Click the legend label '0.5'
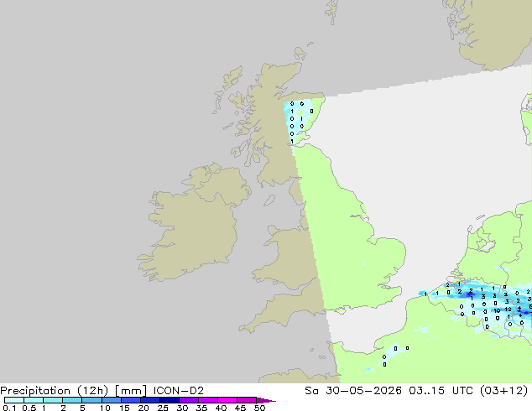Viewport: 532px width, 411px height. (29, 408)
